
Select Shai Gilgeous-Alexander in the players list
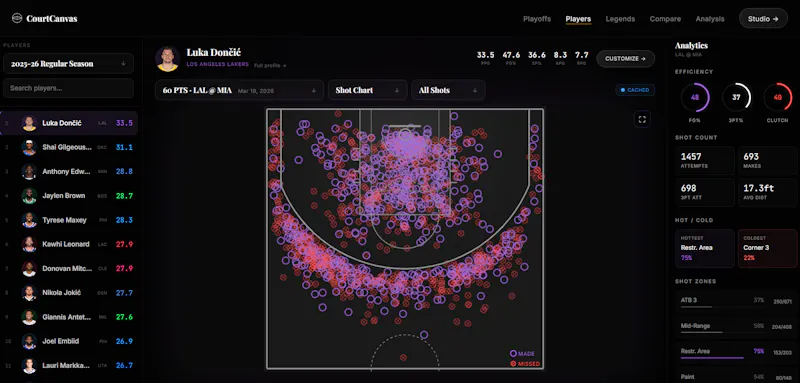69,147
